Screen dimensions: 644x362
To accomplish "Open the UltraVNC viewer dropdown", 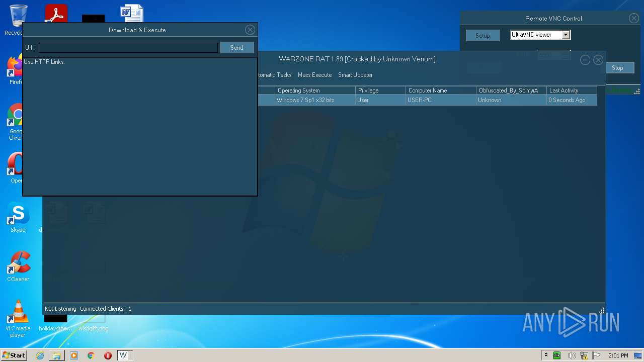I will (566, 35).
